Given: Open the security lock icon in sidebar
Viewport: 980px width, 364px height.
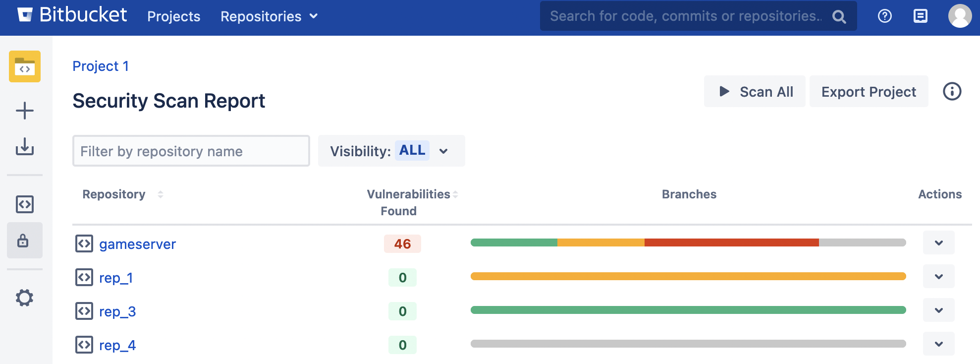Looking at the screenshot, I should [23, 241].
